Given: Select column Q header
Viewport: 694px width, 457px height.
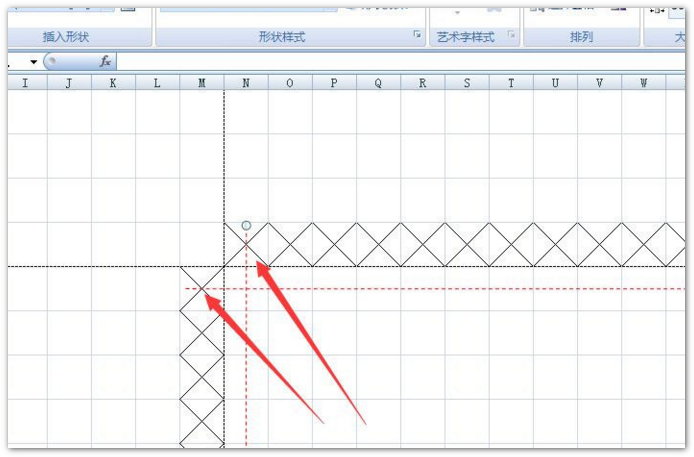Looking at the screenshot, I should (379, 83).
